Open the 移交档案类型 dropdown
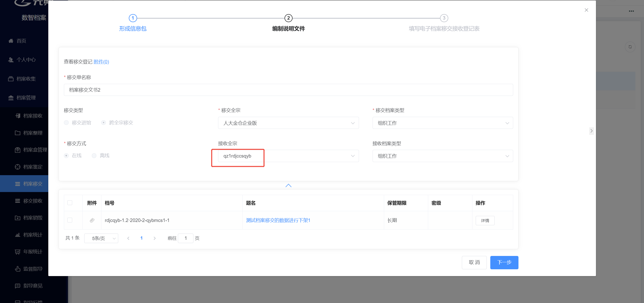Image resolution: width=644 pixels, height=303 pixels. coord(442,123)
